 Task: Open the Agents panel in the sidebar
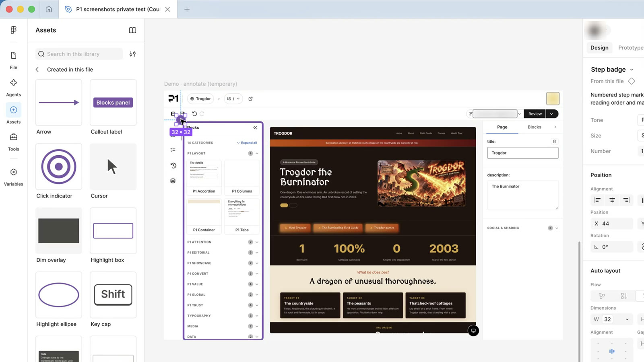[14, 87]
